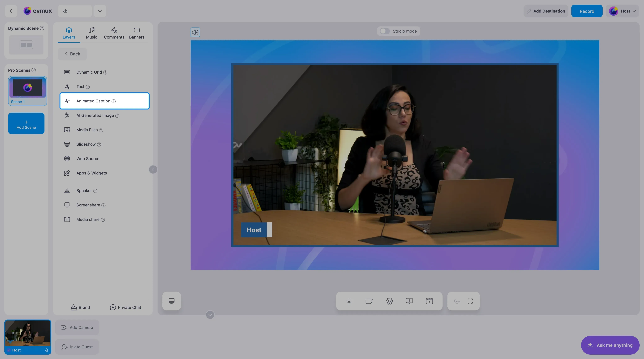Expand the project name dropdown

[100, 11]
